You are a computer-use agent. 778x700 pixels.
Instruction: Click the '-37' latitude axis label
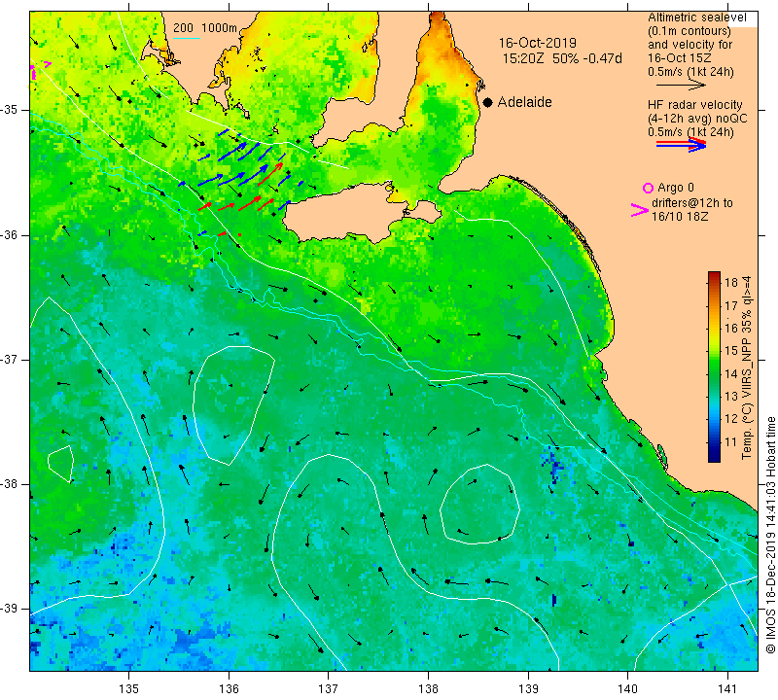[10, 359]
